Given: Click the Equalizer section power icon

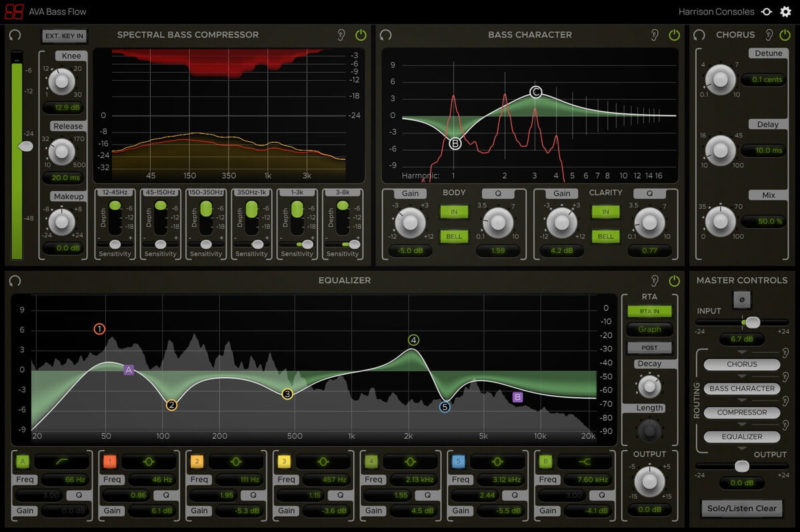Looking at the screenshot, I should (674, 281).
